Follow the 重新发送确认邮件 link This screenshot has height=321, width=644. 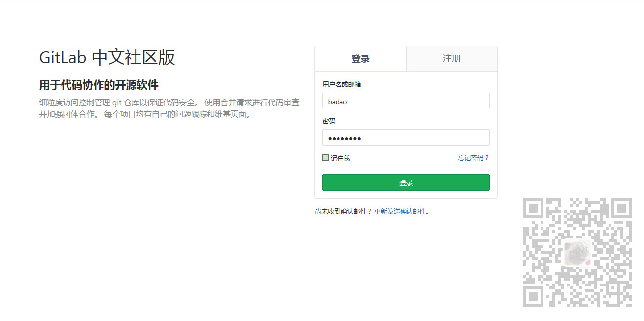coord(400,211)
